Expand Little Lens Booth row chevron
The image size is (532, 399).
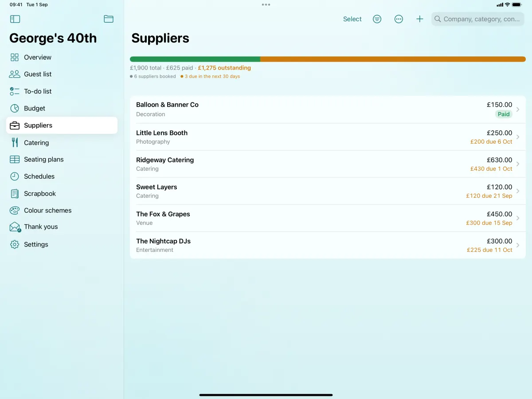click(x=518, y=137)
